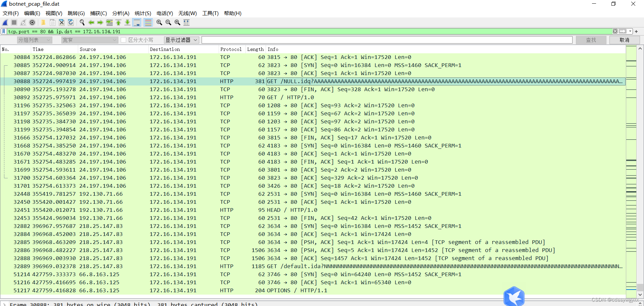Image resolution: width=644 pixels, height=306 pixels.
Task: Sort by the Time column header
Action: (55, 49)
